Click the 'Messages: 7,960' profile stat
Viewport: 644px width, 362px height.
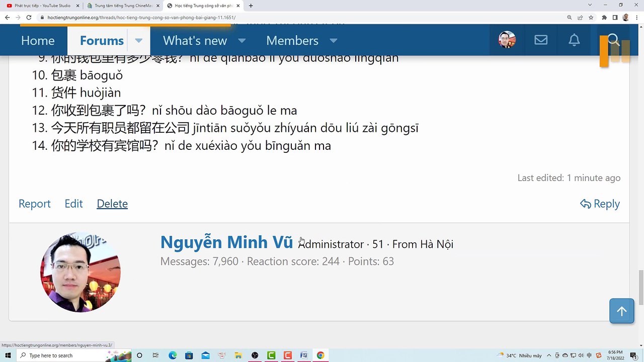199,261
